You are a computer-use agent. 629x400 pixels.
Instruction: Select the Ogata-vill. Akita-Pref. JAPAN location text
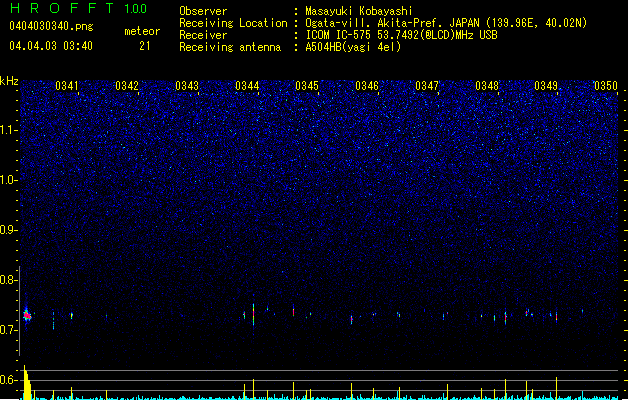point(446,23)
